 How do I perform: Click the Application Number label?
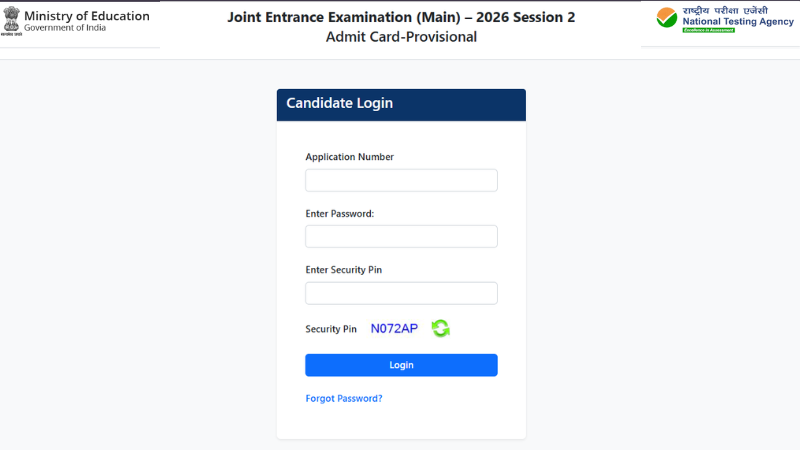(349, 157)
